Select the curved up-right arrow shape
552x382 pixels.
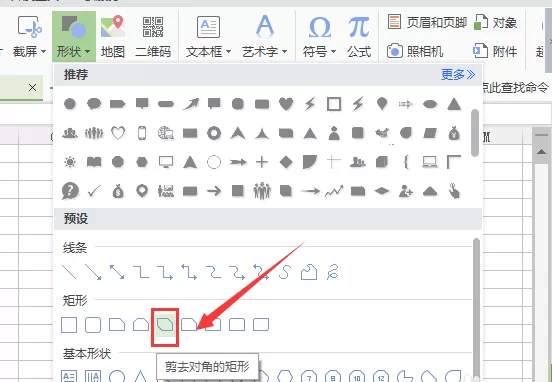coord(190,104)
